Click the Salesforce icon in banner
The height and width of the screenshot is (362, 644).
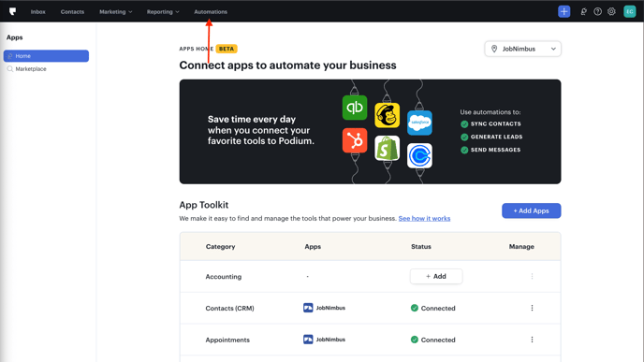(419, 123)
